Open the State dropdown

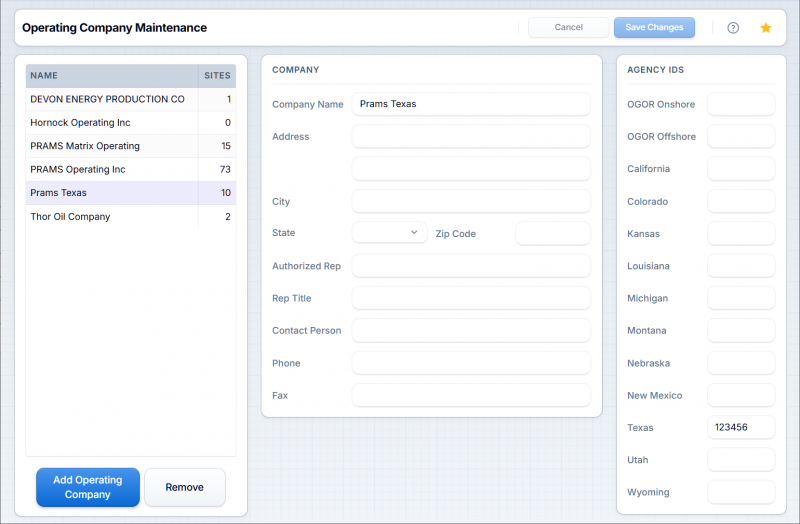click(389, 233)
